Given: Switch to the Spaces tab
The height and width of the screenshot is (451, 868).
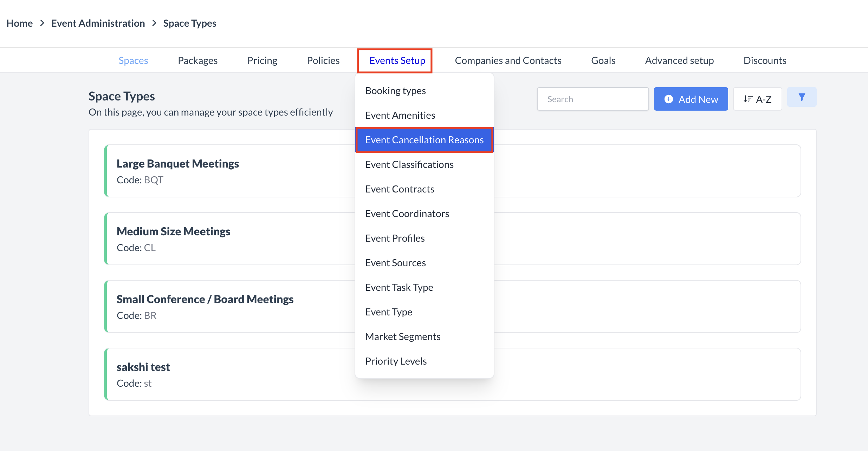Looking at the screenshot, I should [133, 60].
